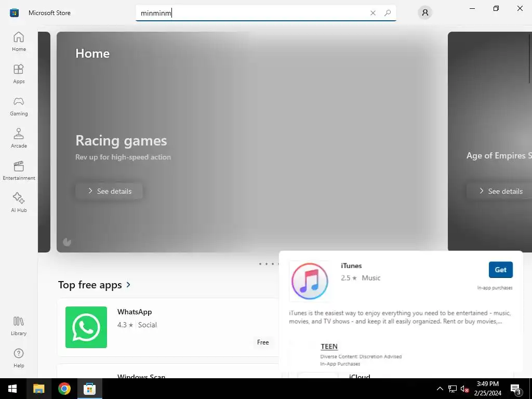Open the user account profile button
This screenshot has height=399, width=532.
coord(425,13)
